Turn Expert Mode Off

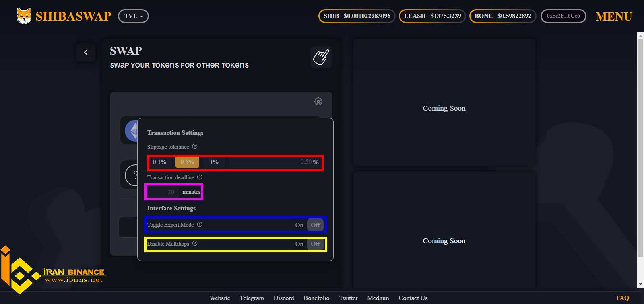316,225
